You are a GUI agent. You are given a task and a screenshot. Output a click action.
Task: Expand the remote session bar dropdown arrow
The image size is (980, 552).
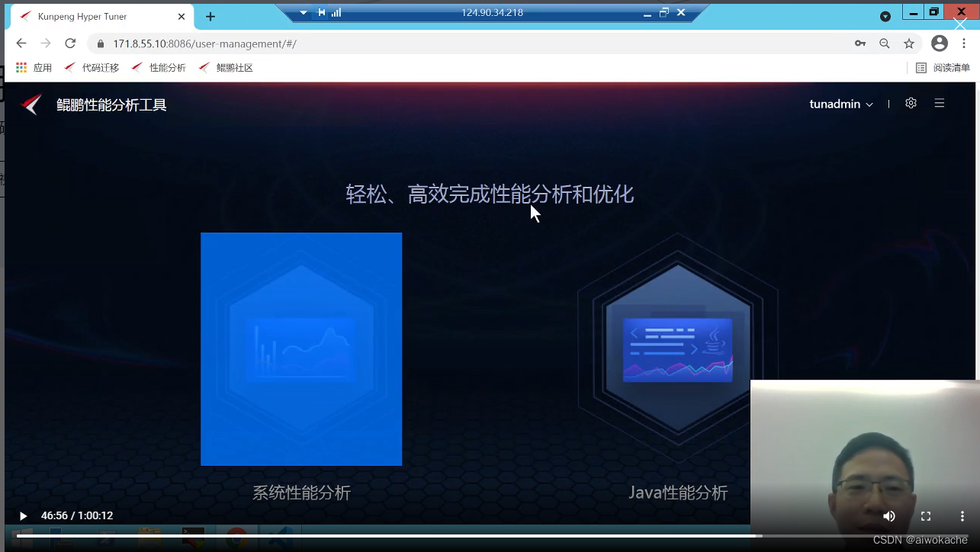[304, 13]
